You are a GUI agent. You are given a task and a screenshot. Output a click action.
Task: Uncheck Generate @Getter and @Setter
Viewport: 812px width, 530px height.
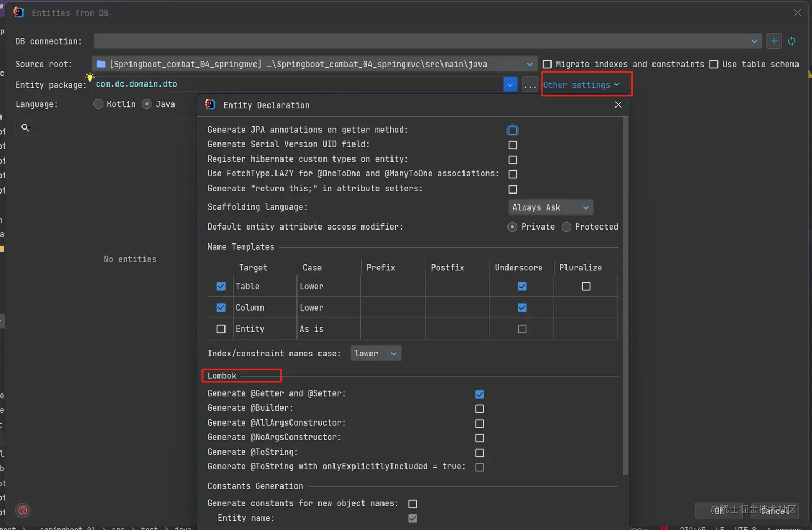click(x=480, y=394)
